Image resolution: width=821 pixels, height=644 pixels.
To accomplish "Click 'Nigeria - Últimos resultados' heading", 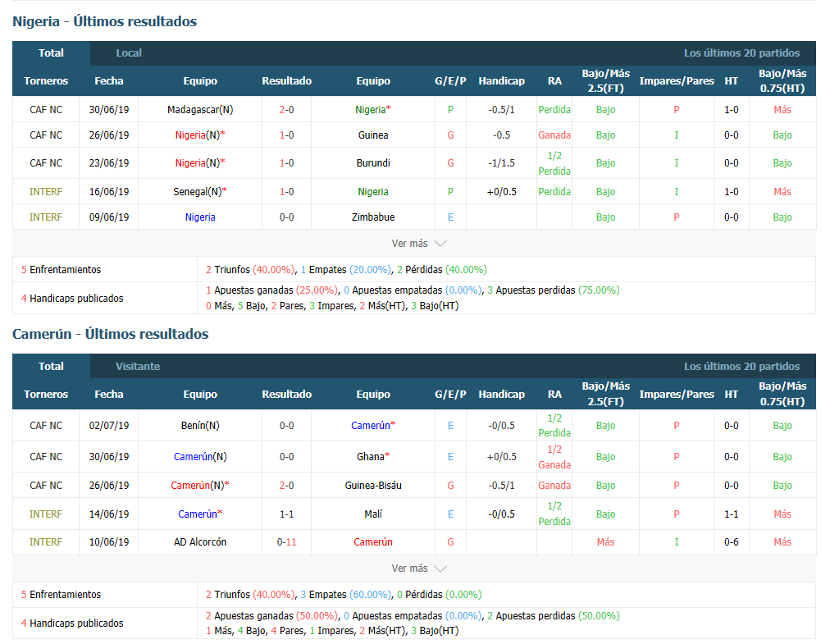I will [105, 21].
